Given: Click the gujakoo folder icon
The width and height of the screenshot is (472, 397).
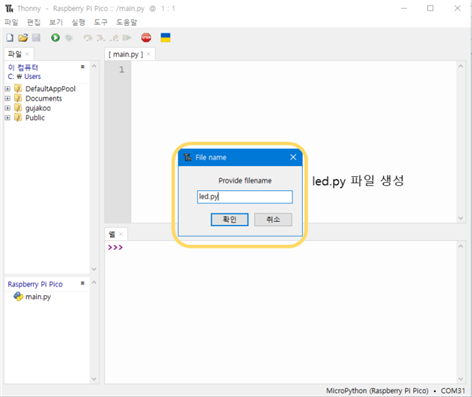Looking at the screenshot, I should (x=18, y=108).
